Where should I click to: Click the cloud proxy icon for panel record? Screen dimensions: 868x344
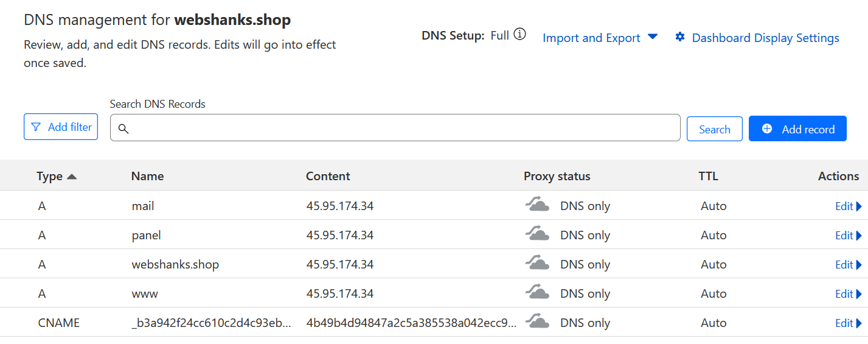click(x=537, y=234)
